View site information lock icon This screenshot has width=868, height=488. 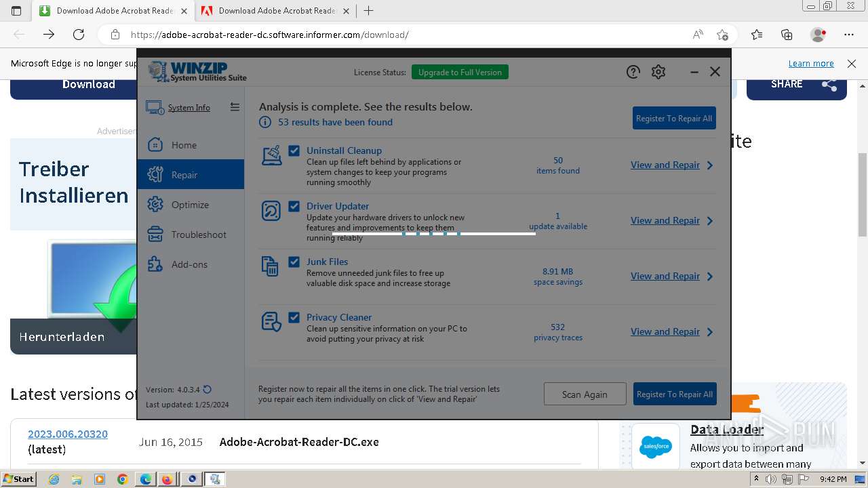coord(115,35)
